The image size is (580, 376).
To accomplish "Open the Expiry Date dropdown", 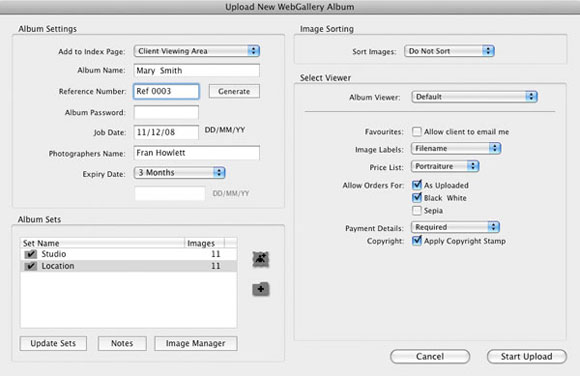I will point(180,172).
